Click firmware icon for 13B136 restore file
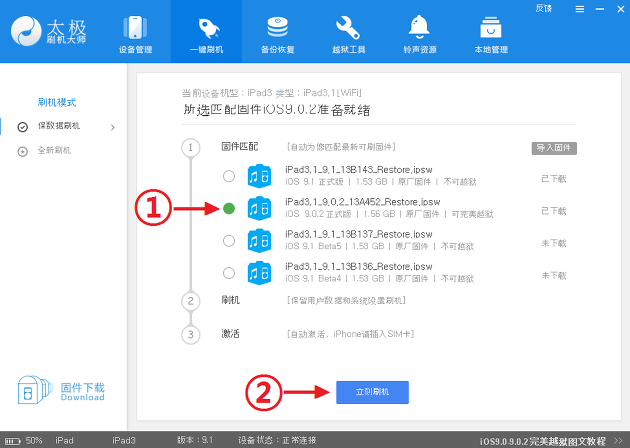 click(259, 273)
